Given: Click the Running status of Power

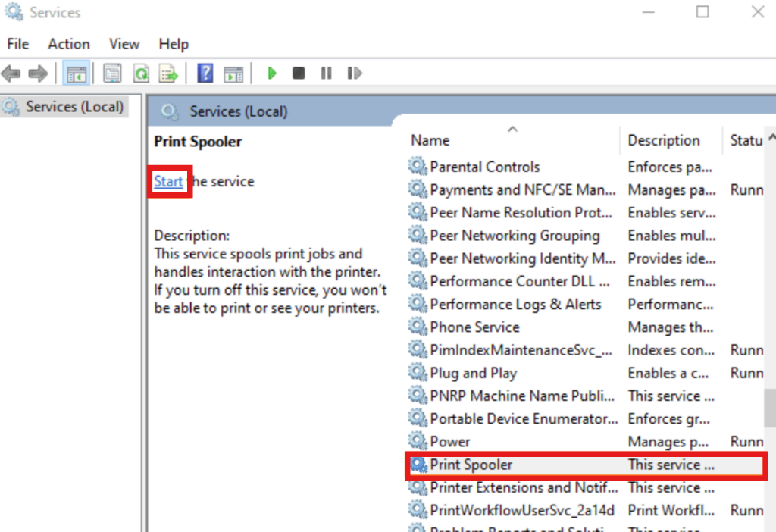Looking at the screenshot, I should pyautogui.click(x=746, y=441).
